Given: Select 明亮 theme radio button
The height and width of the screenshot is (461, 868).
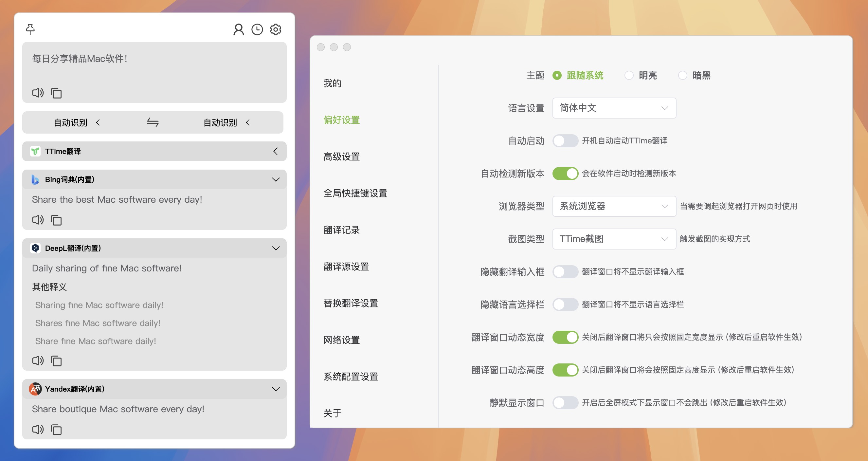Looking at the screenshot, I should (x=629, y=76).
